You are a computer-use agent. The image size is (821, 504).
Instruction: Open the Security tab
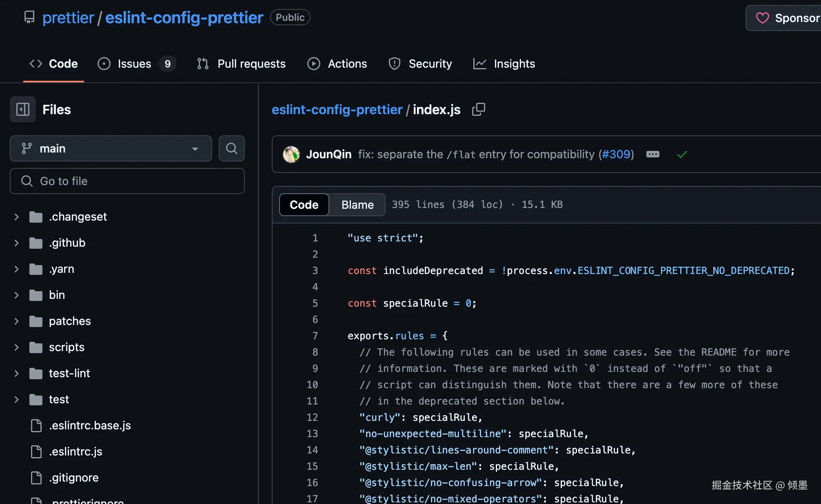click(x=420, y=64)
